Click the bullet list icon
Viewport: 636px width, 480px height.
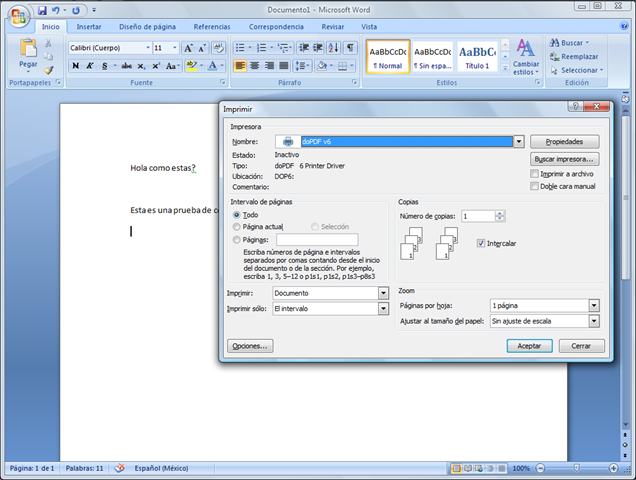tap(240, 48)
